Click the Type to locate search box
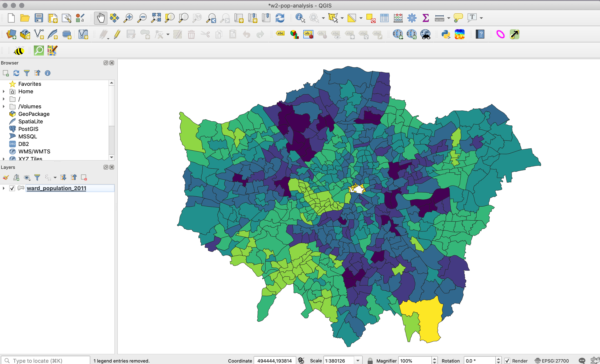This screenshot has width=600, height=364. pyautogui.click(x=46, y=361)
